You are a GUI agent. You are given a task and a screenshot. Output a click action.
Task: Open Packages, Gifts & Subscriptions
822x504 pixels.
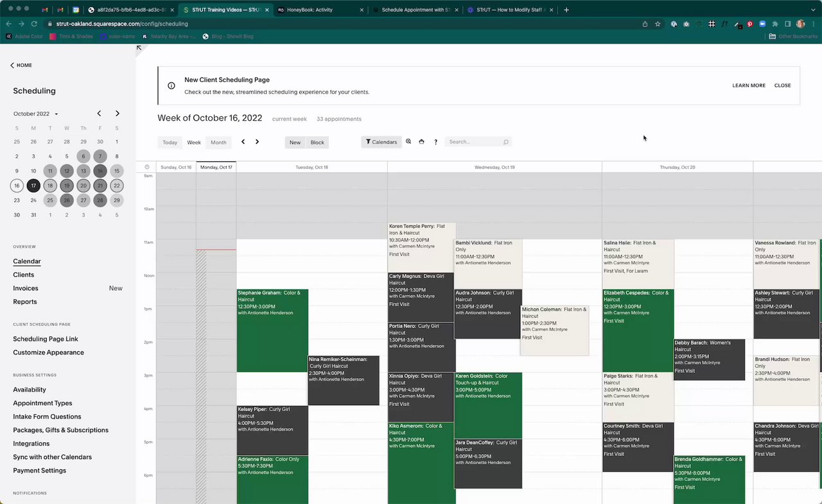click(60, 430)
